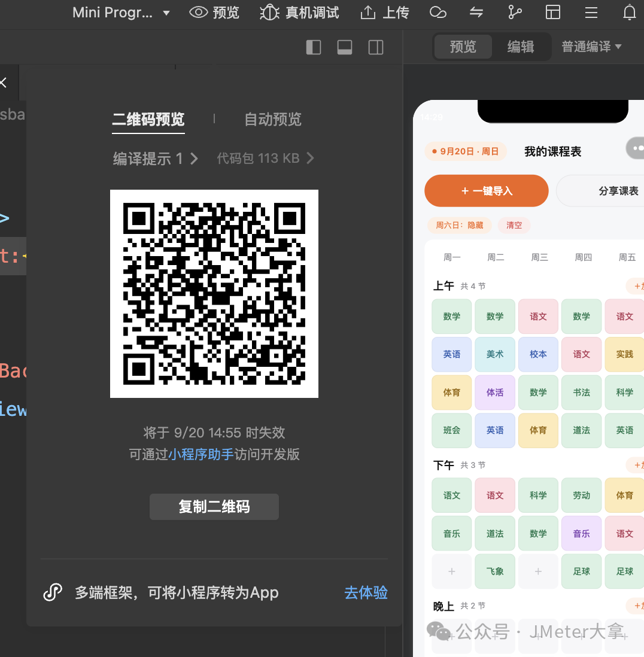Tap the 班会 course cell
Viewport: 644px width, 657px height.
click(x=452, y=430)
